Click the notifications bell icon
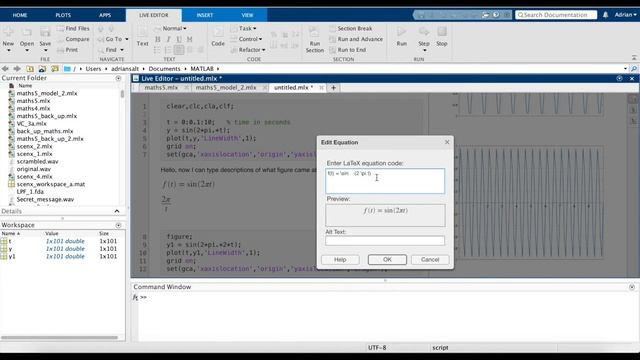This screenshot has width=640, height=360. point(605,15)
